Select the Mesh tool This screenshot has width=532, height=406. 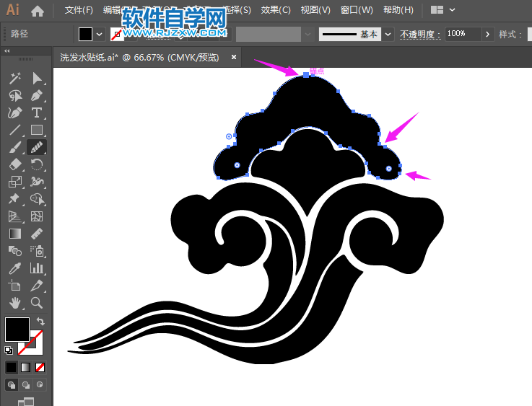point(37,216)
